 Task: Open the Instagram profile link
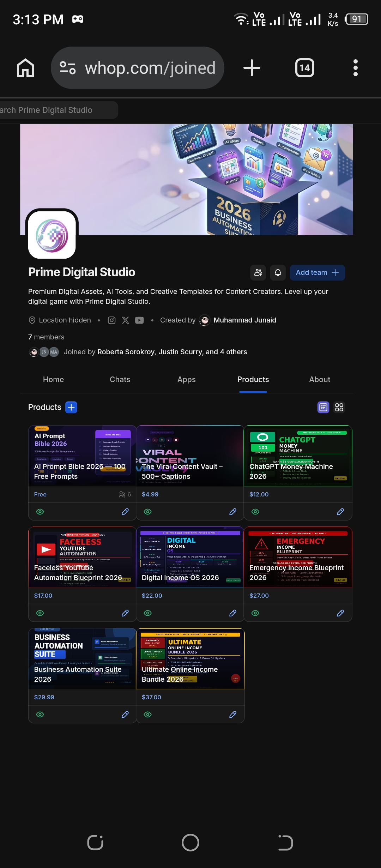click(111, 320)
